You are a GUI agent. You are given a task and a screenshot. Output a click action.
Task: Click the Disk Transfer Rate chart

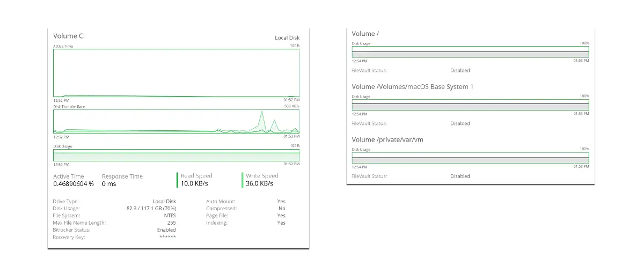(x=177, y=121)
